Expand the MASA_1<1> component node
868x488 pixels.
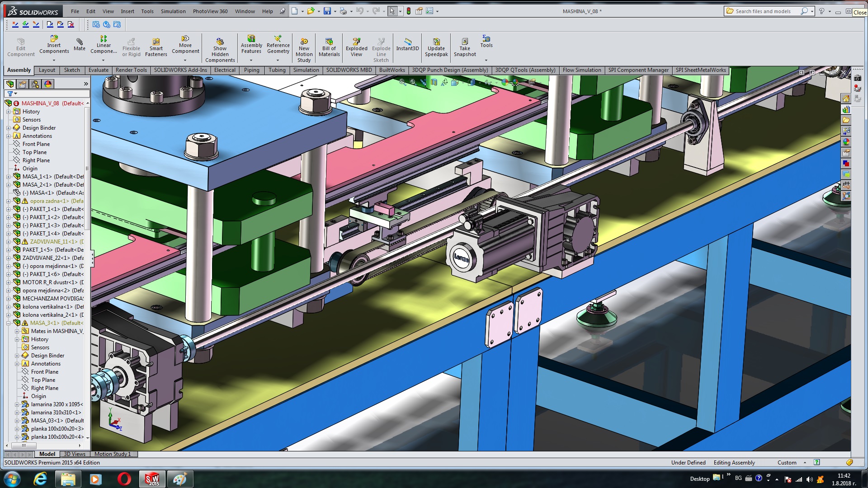[x=8, y=177]
